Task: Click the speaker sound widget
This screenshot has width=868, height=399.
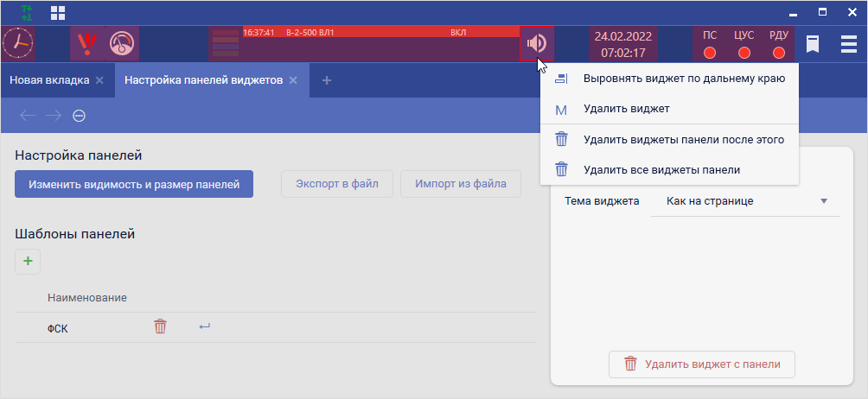Action: point(536,43)
